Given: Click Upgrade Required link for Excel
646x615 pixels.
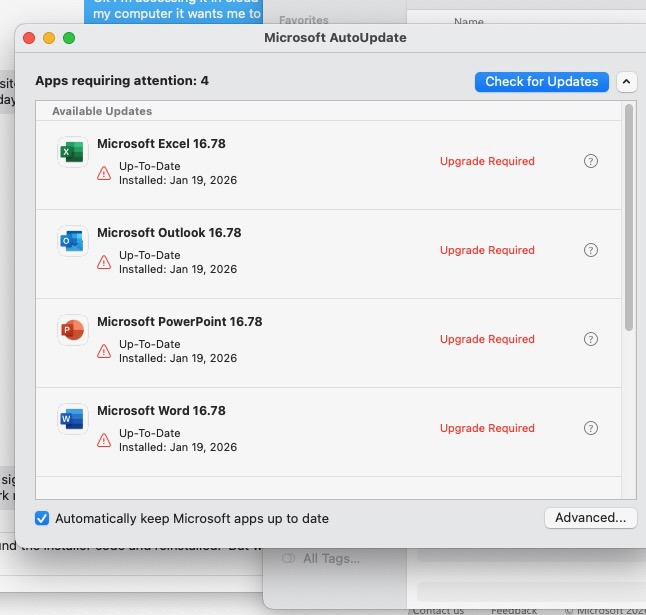Looking at the screenshot, I should (x=487, y=161).
